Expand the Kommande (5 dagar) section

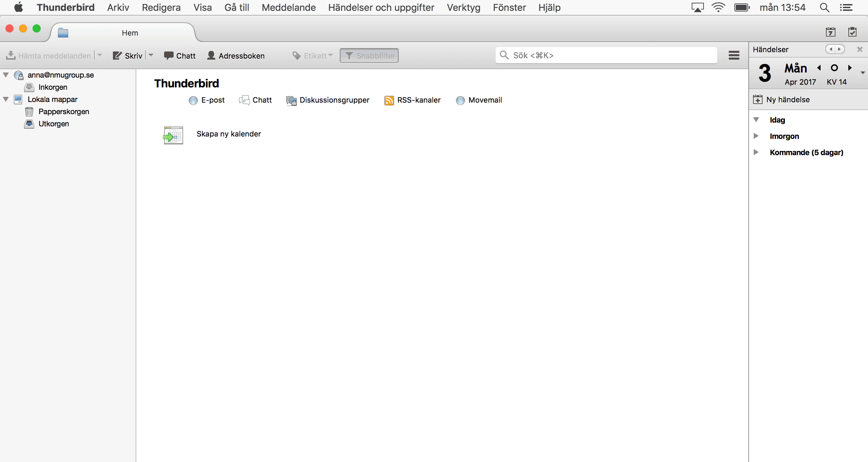pyautogui.click(x=757, y=152)
